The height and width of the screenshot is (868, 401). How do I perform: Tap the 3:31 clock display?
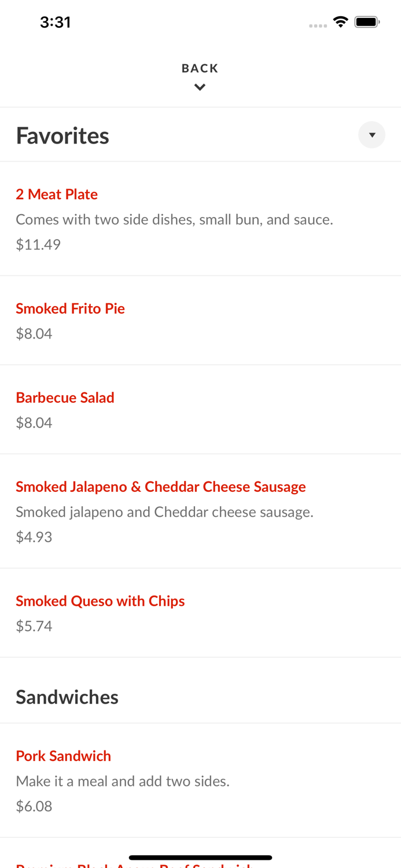[x=56, y=21]
